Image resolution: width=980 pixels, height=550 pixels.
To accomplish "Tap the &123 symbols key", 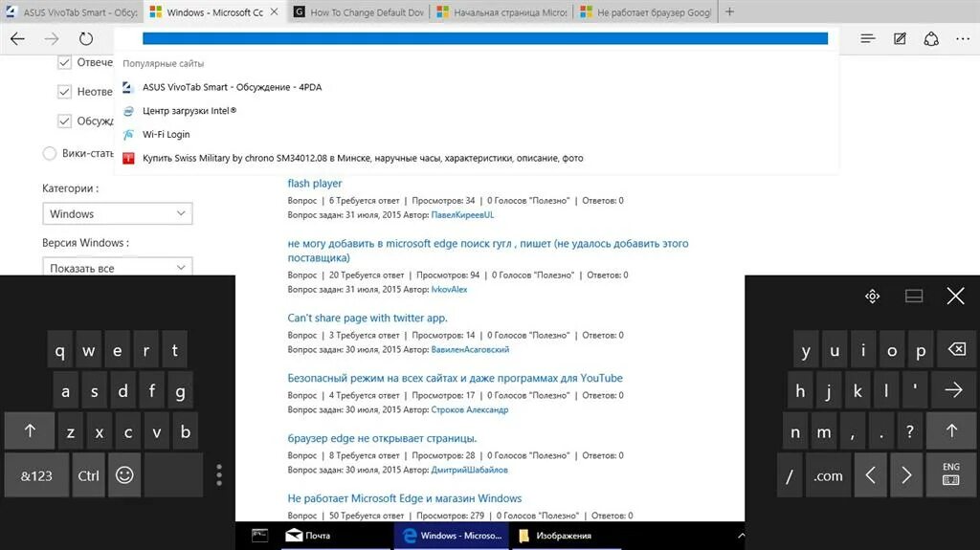I will click(x=36, y=475).
